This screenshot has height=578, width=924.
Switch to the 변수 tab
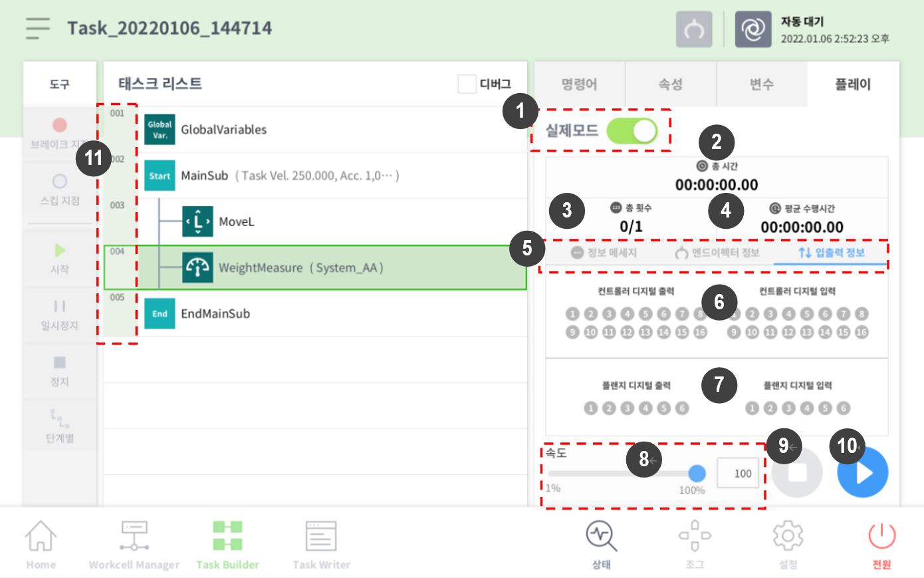761,84
